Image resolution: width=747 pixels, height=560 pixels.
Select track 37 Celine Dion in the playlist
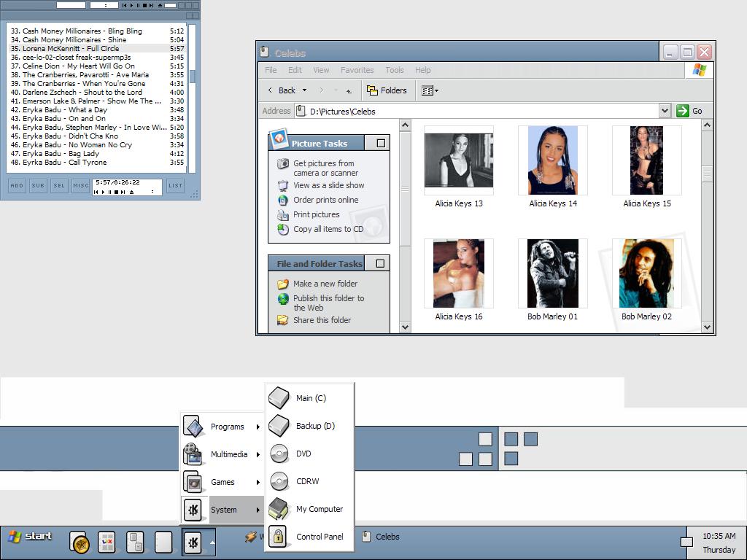coord(79,66)
